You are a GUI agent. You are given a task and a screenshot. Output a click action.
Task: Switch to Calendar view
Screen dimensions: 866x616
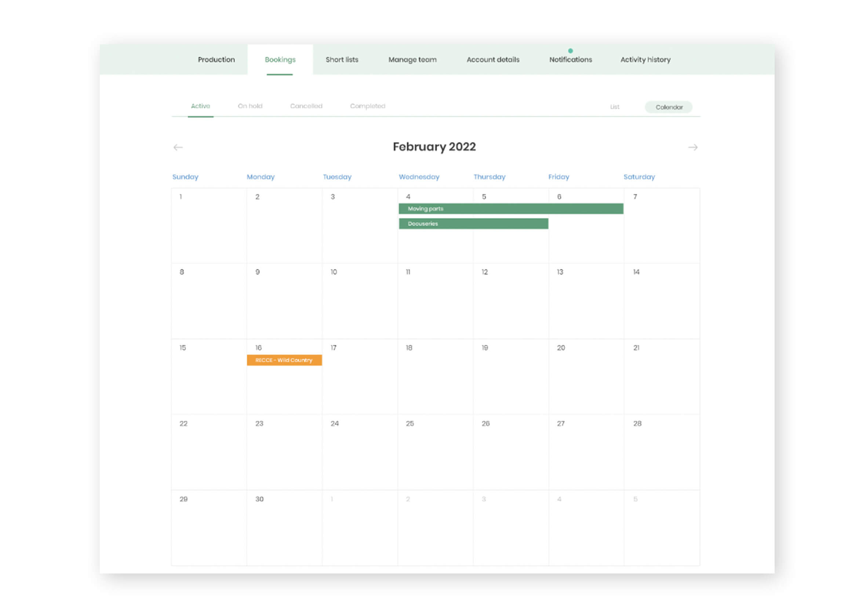coord(668,107)
